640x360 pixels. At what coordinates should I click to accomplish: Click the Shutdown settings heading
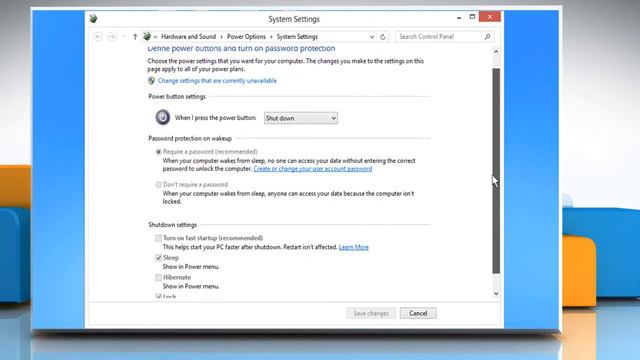pos(173,225)
